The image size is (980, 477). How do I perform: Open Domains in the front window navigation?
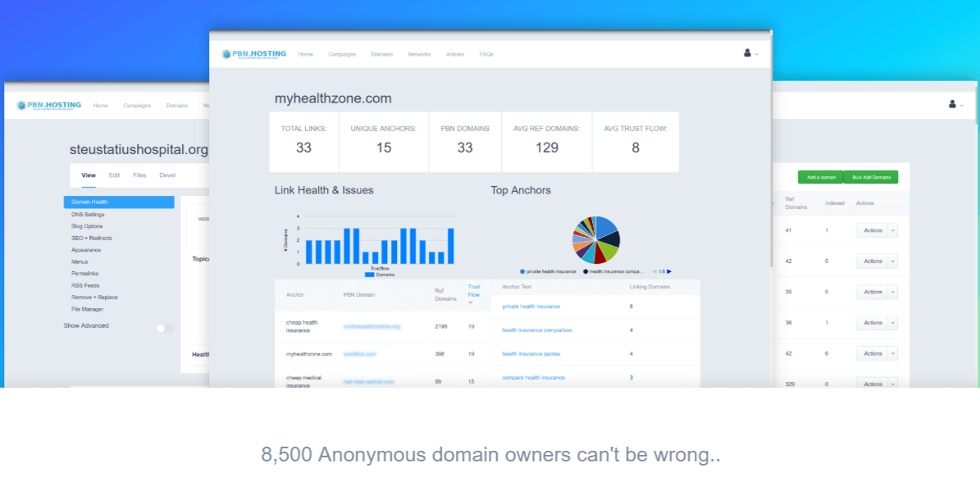(x=382, y=54)
